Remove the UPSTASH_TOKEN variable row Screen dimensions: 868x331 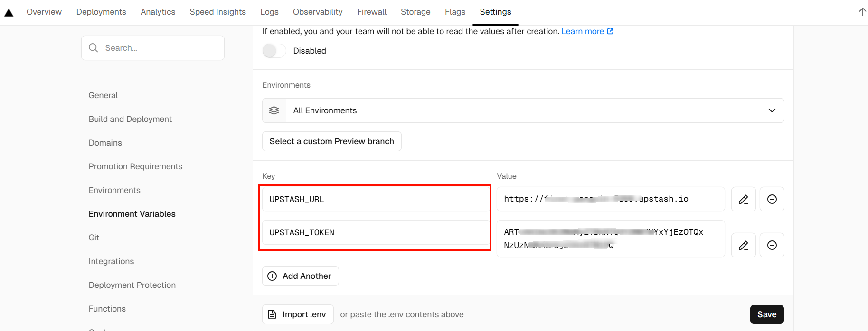[x=772, y=245]
